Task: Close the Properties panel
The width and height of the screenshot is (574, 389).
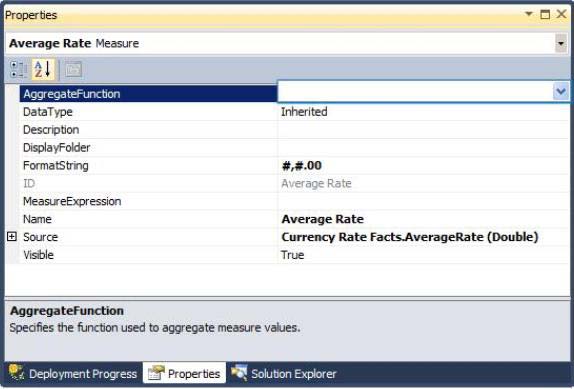Action: [x=562, y=14]
